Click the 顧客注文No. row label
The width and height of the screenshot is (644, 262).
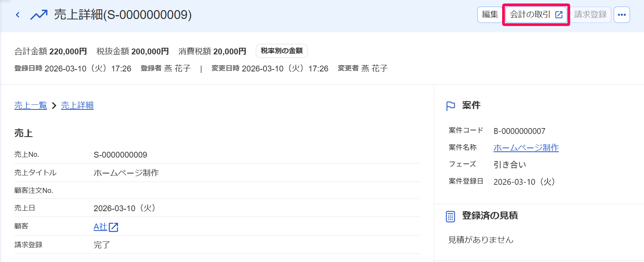coord(34,191)
